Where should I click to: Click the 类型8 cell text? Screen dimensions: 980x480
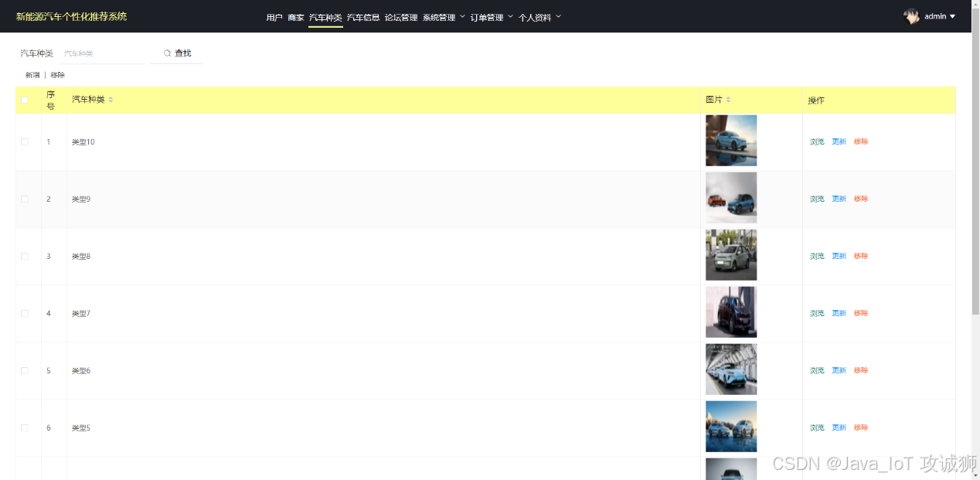tap(81, 257)
